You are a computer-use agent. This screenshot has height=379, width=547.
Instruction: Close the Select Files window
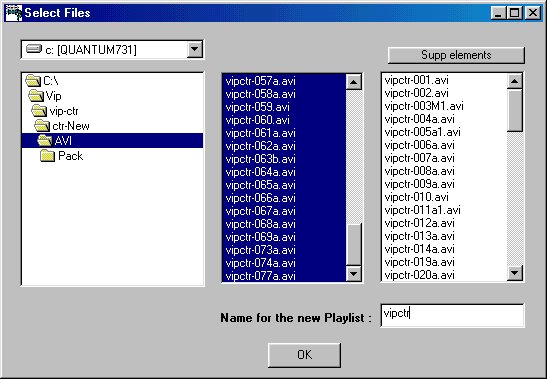point(533,13)
